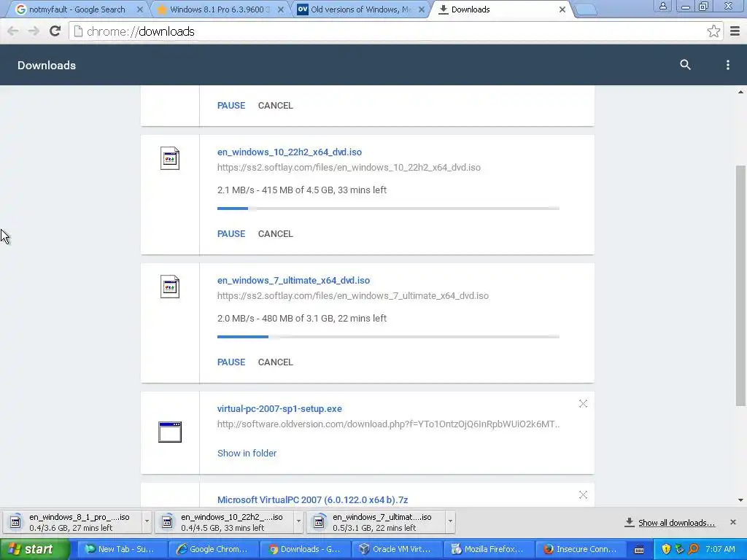Image resolution: width=747 pixels, height=560 pixels.
Task: Cancel the Windows 7 ultimate ISO download
Action: 275,362
